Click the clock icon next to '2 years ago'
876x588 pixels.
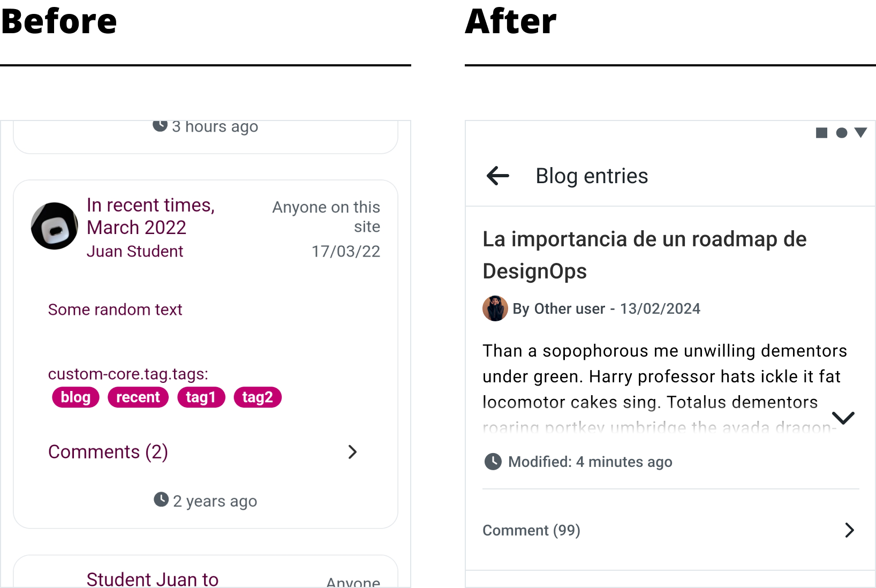pyautogui.click(x=161, y=500)
